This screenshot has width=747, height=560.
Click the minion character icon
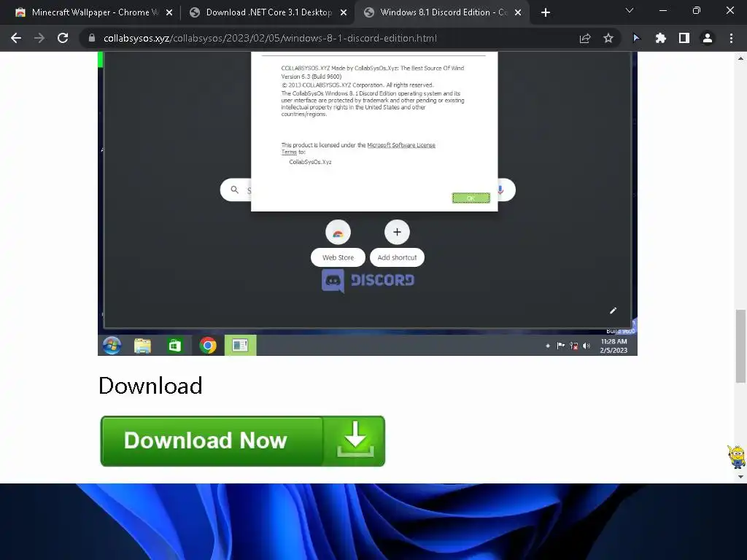737,456
